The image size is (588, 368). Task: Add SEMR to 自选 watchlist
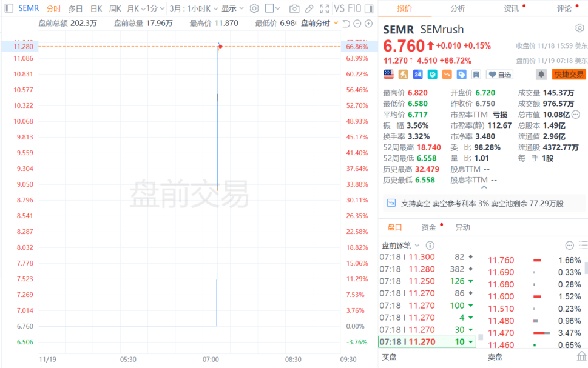500,75
